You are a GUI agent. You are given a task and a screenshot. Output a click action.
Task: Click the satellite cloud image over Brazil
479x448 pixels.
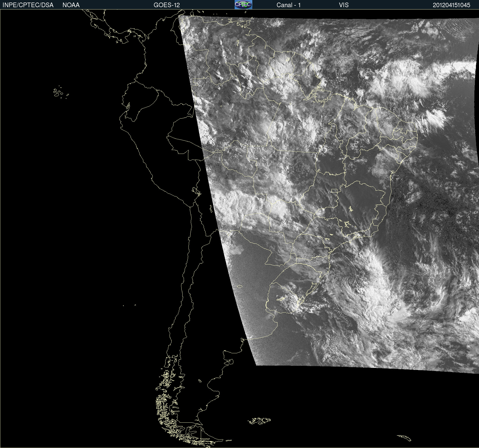(329, 195)
